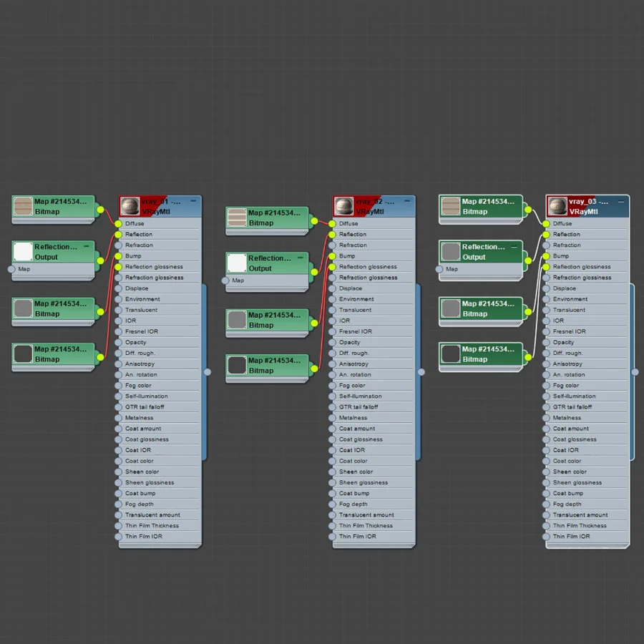Click the white swatch on first Reflection Output
The image size is (644, 644).
click(23, 251)
